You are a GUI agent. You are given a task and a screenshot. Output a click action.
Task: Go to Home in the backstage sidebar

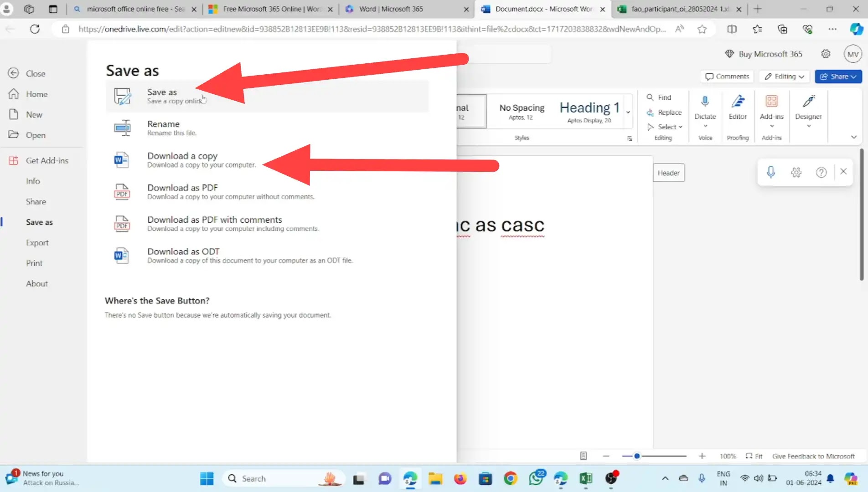click(28, 94)
